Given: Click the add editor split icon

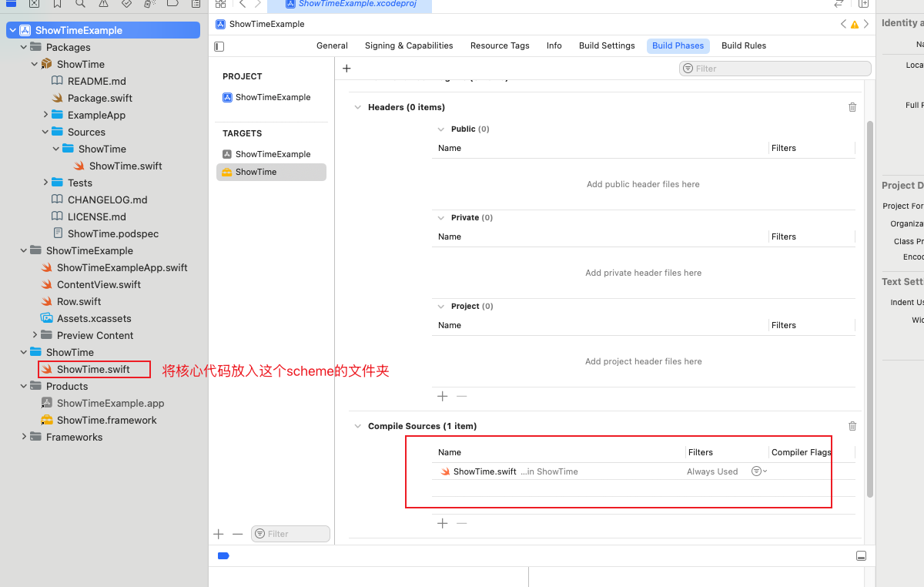Looking at the screenshot, I should [x=863, y=4].
